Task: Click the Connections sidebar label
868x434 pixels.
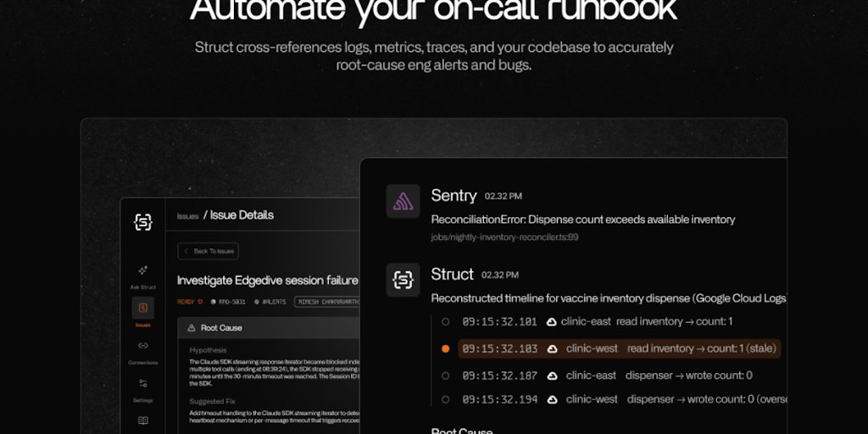Action: pyautogui.click(x=142, y=363)
